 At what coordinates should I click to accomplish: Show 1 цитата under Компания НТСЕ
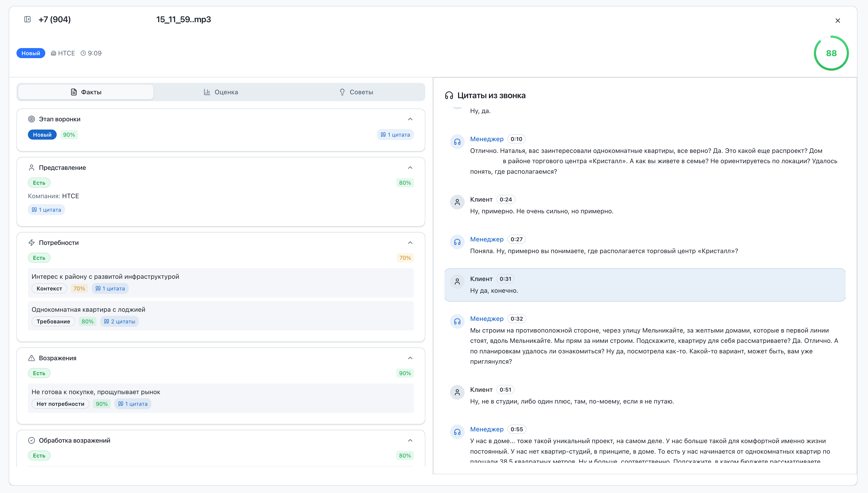pos(46,210)
